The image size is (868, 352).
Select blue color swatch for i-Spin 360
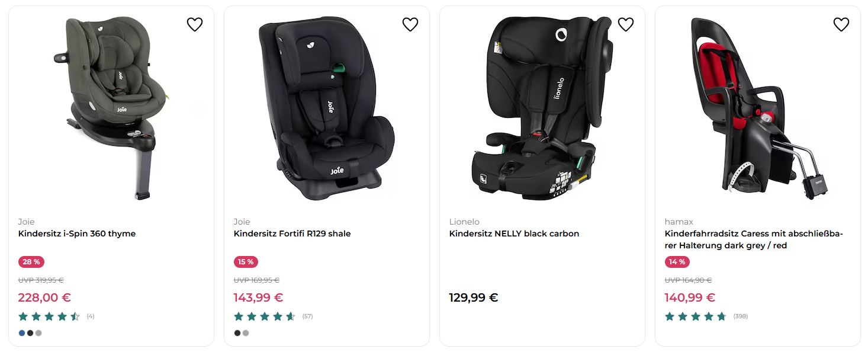[22, 333]
